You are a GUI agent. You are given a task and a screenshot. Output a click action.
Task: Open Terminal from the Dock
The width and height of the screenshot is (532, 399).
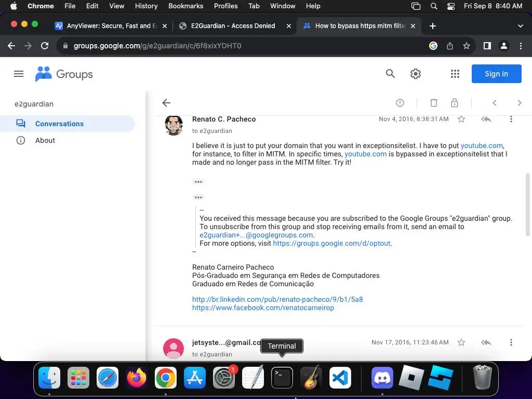click(x=282, y=378)
